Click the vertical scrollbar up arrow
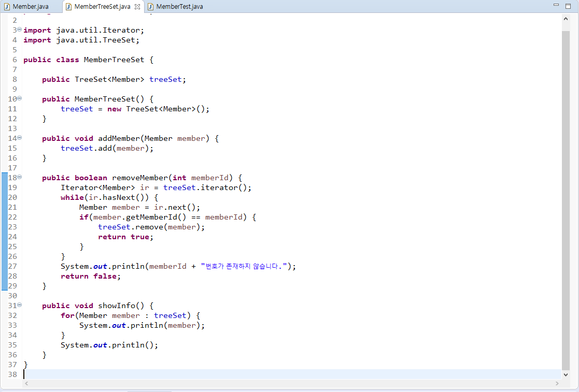Screen dimensions: 579x392 [x=566, y=19]
